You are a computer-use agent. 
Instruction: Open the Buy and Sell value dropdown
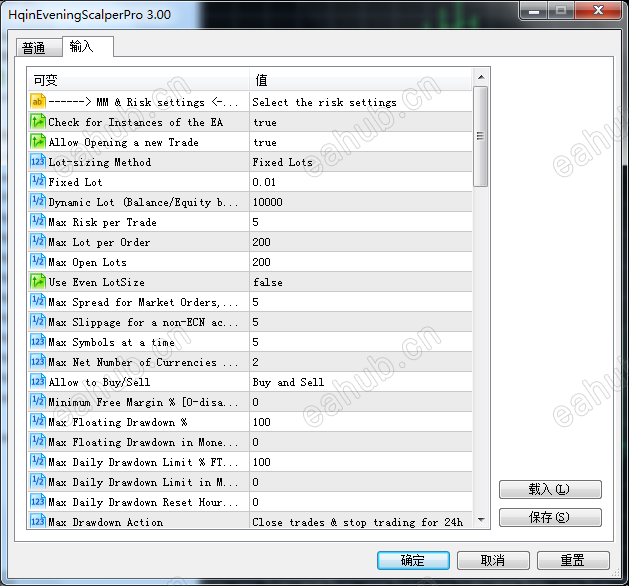pyautogui.click(x=361, y=382)
